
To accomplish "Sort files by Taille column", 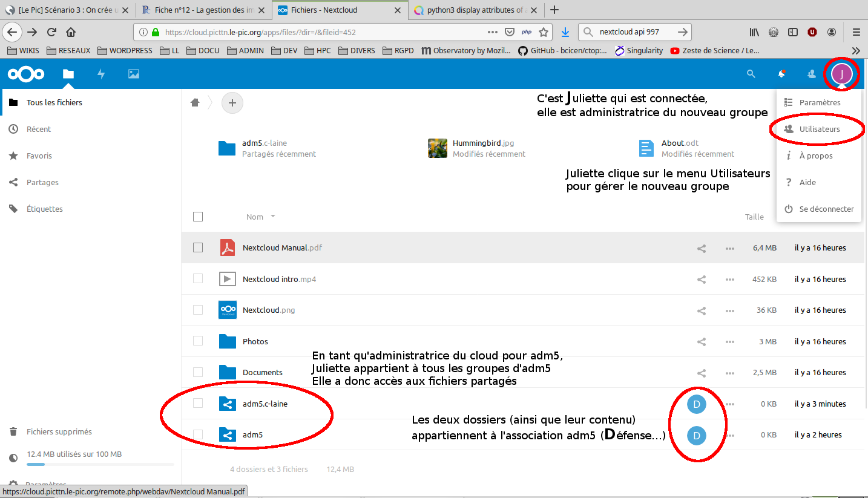I will (754, 217).
